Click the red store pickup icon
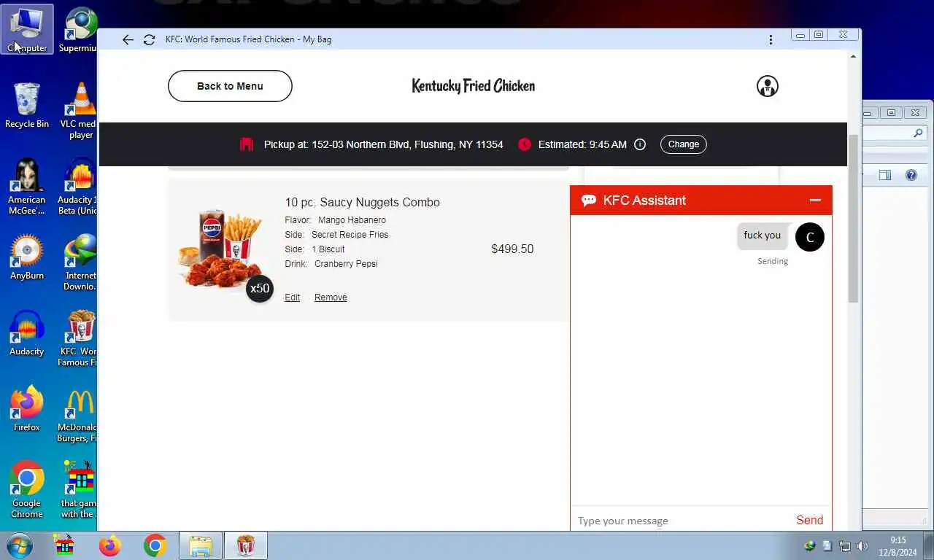The height and width of the screenshot is (560, 934). (247, 144)
